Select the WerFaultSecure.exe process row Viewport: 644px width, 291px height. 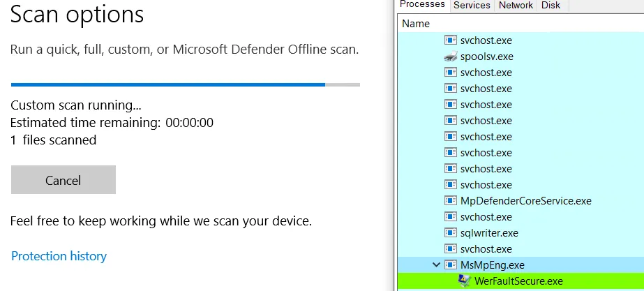[x=518, y=281]
